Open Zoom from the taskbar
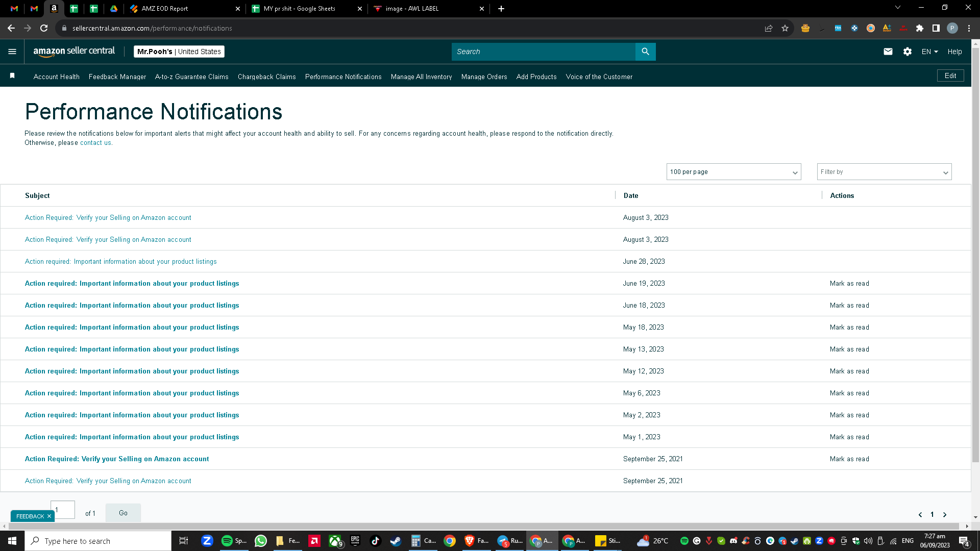980x551 pixels. [207, 541]
